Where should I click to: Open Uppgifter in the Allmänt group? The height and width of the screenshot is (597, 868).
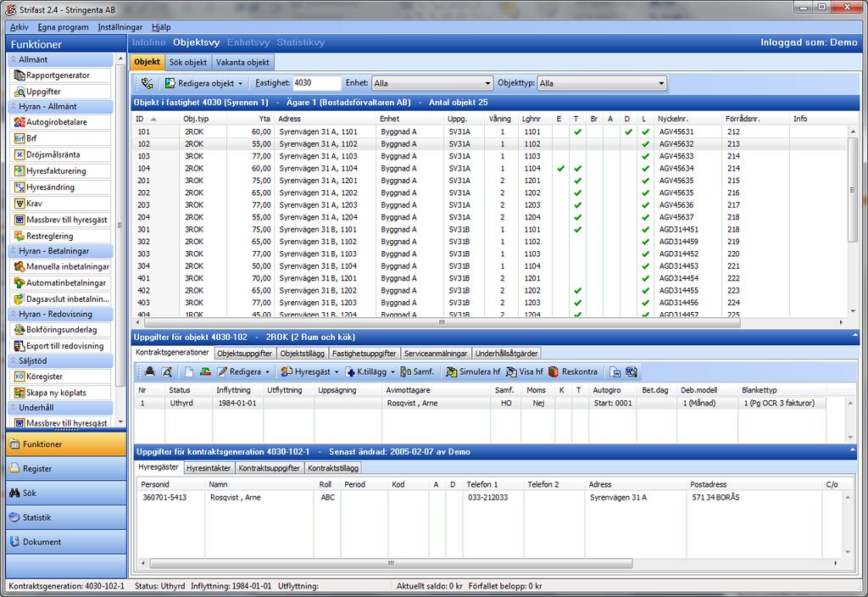tap(60, 92)
